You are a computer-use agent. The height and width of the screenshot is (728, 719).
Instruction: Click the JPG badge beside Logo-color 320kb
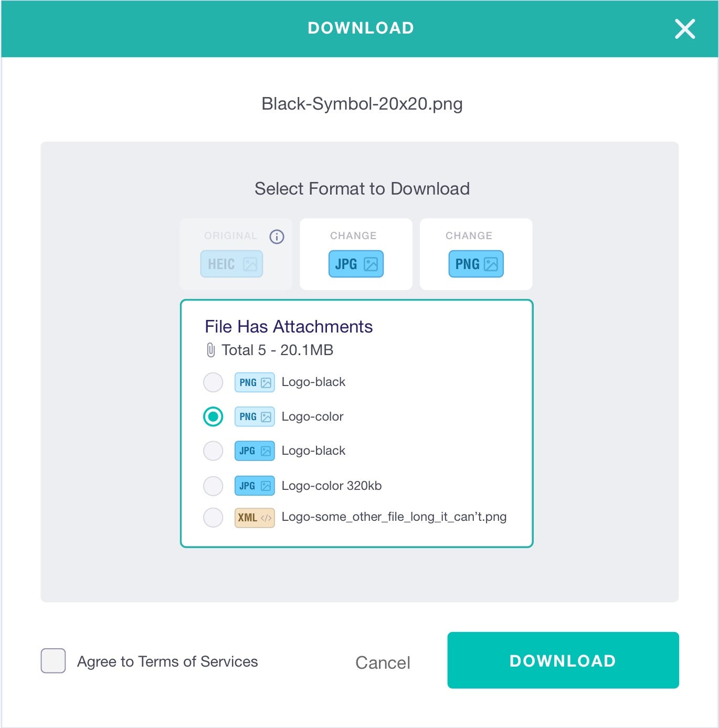point(254,486)
